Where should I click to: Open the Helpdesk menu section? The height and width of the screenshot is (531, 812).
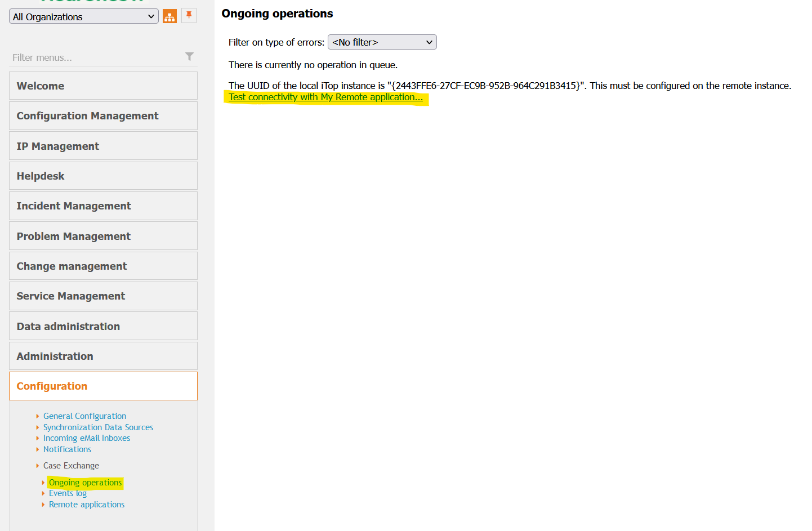(x=103, y=176)
